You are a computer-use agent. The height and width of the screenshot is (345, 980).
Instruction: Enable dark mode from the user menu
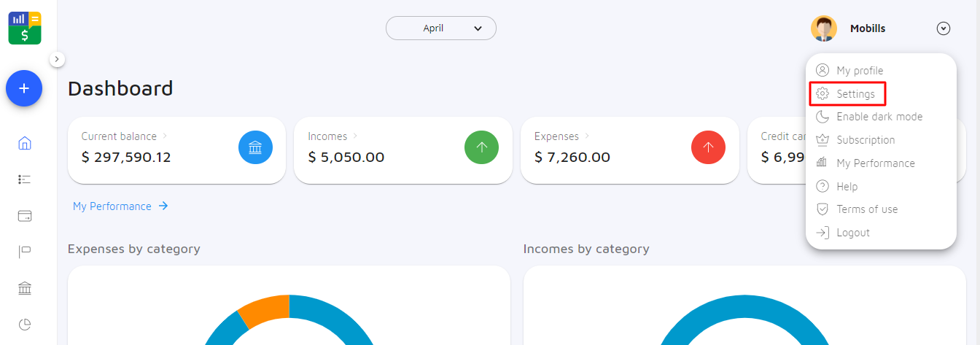pyautogui.click(x=879, y=117)
